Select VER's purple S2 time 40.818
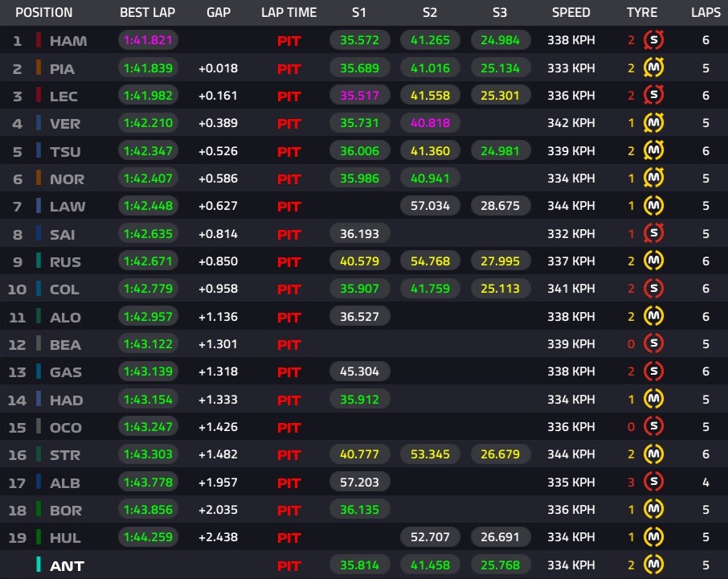 pos(430,123)
